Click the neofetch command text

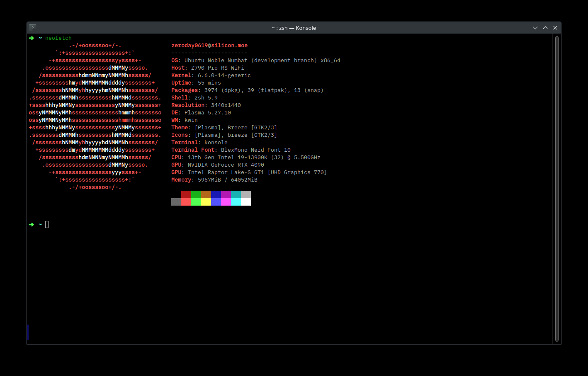58,38
